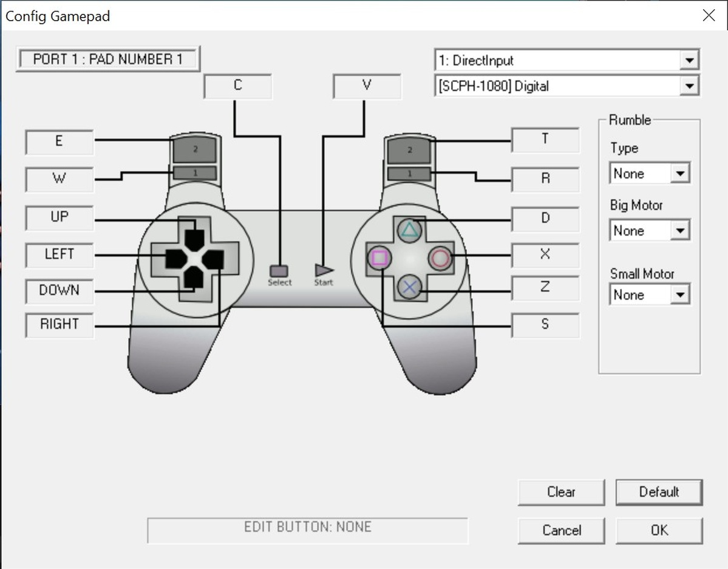Click the key binding box labeled UP
Viewport: 728px width, 569px height.
[x=60, y=217]
